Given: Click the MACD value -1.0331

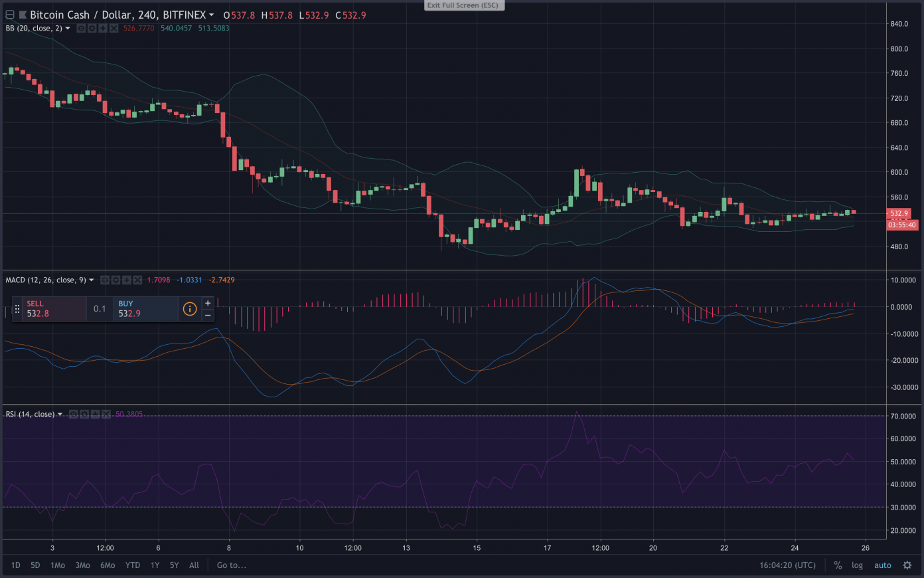Looking at the screenshot, I should click(x=189, y=280).
